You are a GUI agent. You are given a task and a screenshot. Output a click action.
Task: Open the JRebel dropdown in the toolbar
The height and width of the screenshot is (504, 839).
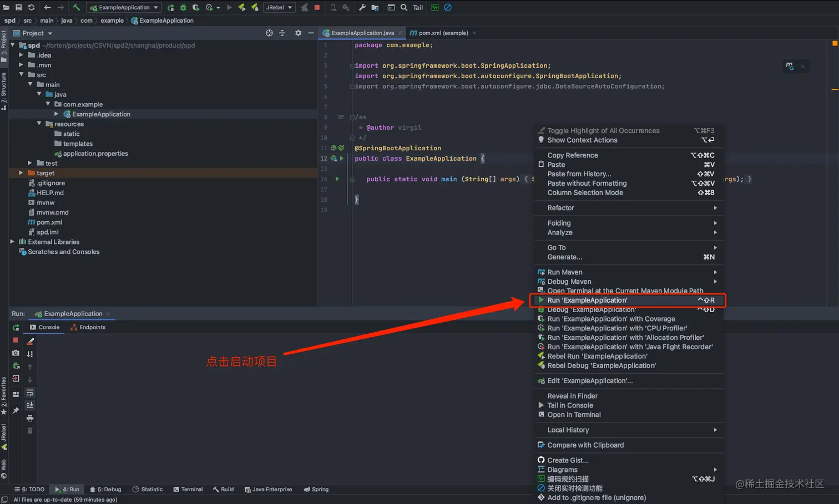tap(279, 7)
